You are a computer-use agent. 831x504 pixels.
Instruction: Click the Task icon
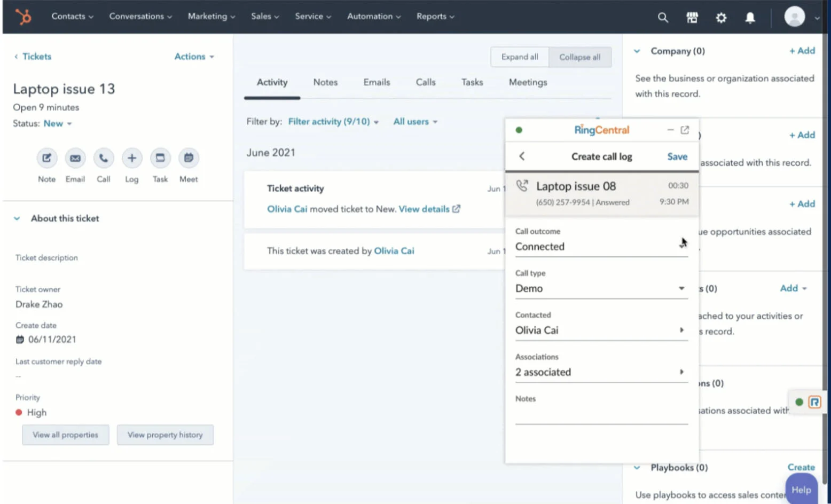[160, 158]
